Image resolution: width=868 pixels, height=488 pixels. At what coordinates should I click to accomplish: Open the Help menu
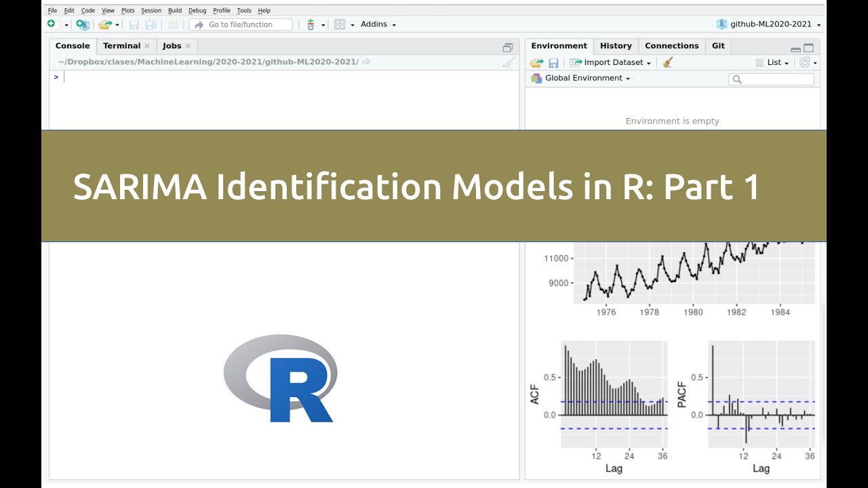(264, 10)
